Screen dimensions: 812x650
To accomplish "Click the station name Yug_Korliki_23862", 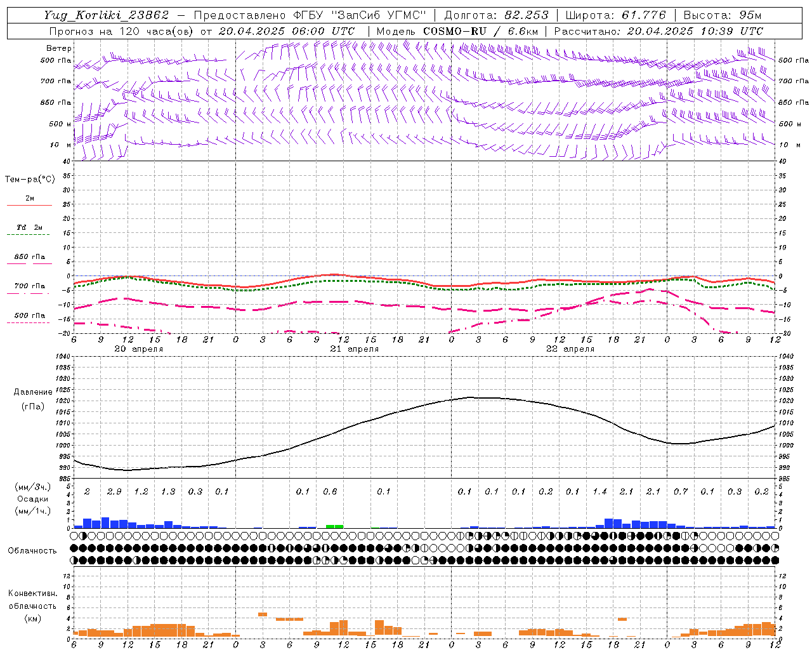I will (x=106, y=15).
